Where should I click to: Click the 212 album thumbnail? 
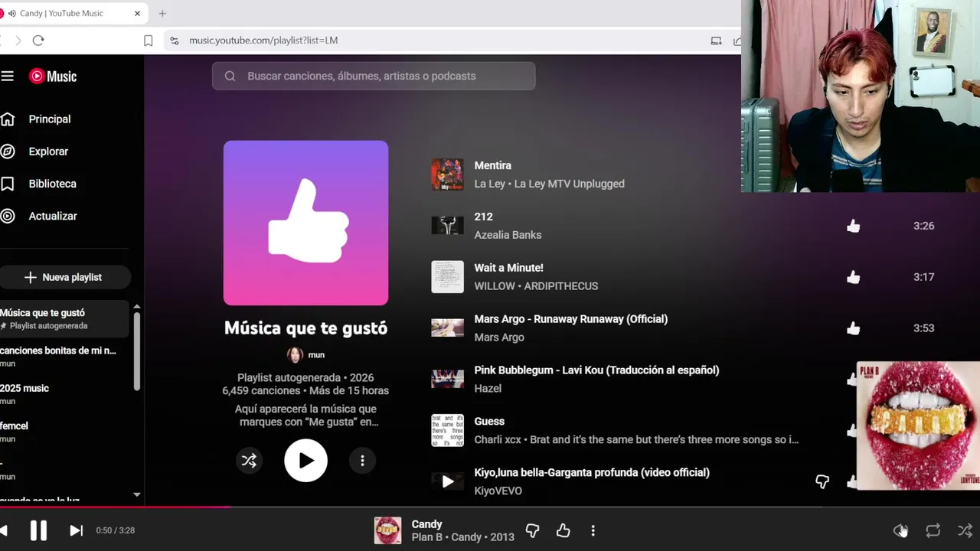click(x=447, y=226)
